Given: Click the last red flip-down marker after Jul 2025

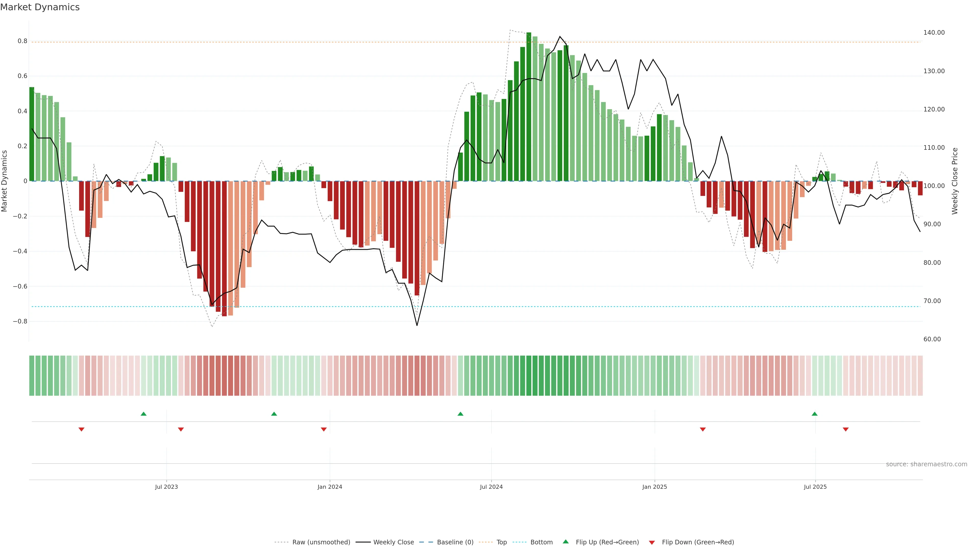Looking at the screenshot, I should 846,429.
